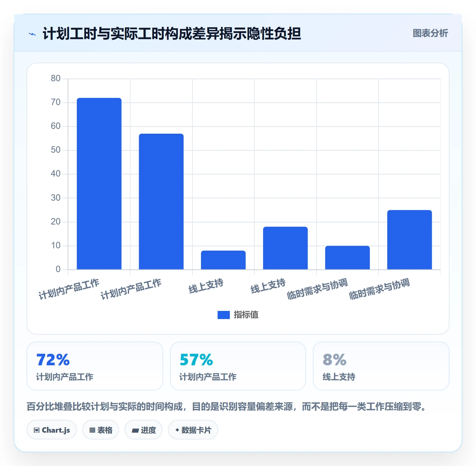Click the square icon in the Chart.js chip
Screen dimensions: 476x466
[37, 430]
